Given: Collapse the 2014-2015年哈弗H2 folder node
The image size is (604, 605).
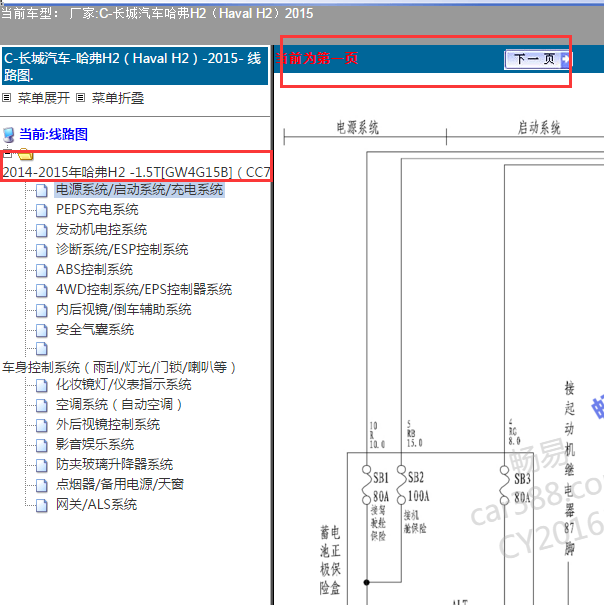Looking at the screenshot, I should pyautogui.click(x=8, y=154).
